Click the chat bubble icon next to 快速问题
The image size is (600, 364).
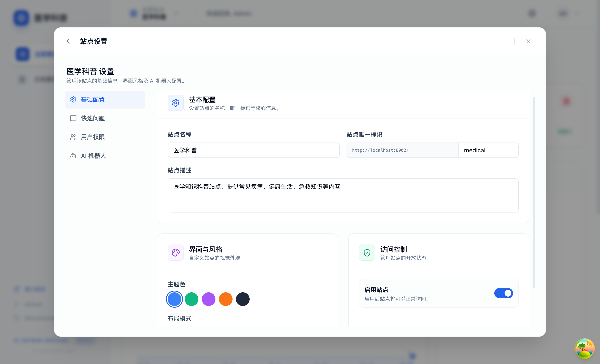pyautogui.click(x=73, y=118)
